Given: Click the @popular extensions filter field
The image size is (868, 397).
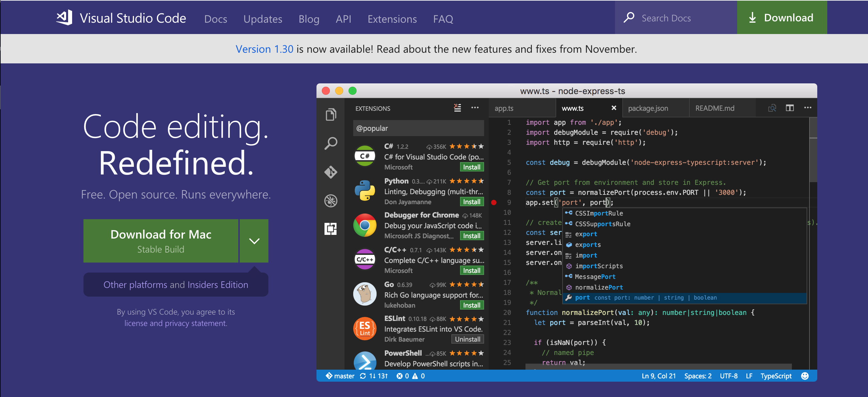Looking at the screenshot, I should click(x=418, y=128).
